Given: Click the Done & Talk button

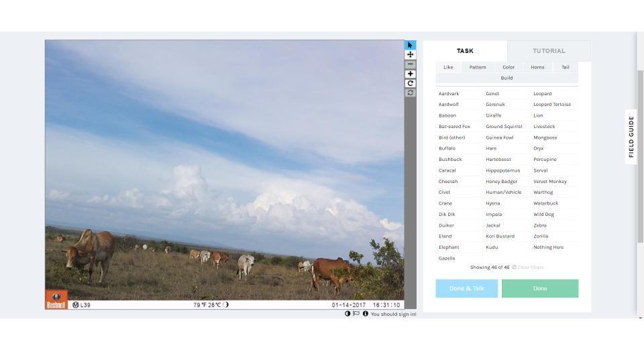Looking at the screenshot, I should pos(467,288).
